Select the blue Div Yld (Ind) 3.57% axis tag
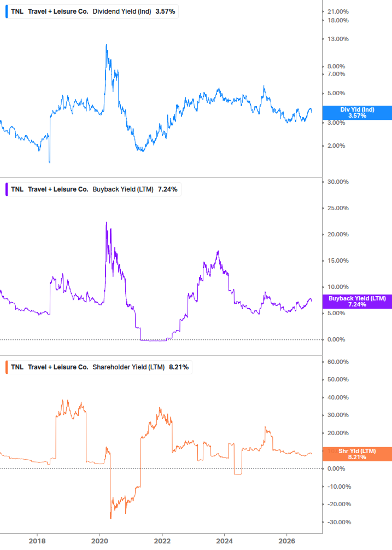Screen dimensions: 392x550 [x=357, y=113]
